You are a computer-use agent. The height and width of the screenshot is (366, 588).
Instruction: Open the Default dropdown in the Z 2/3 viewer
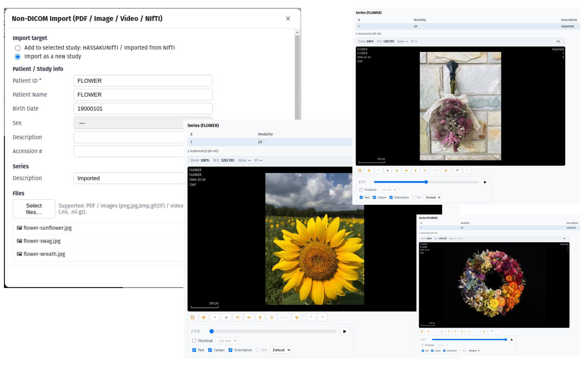(x=432, y=197)
